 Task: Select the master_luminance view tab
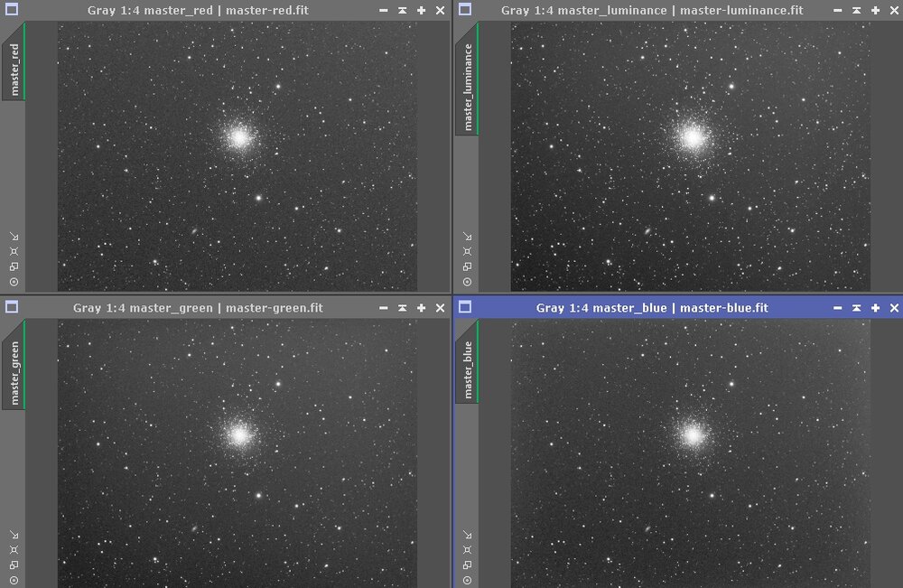(x=468, y=88)
